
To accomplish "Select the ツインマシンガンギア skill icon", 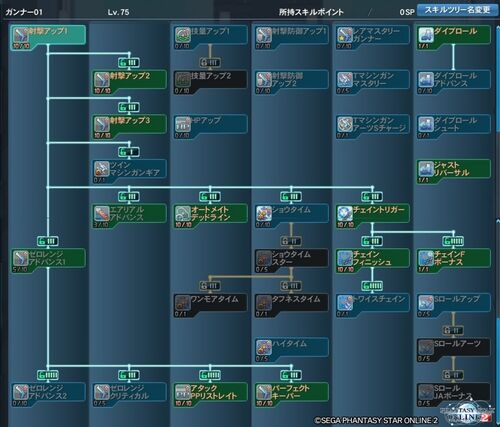I will [102, 169].
